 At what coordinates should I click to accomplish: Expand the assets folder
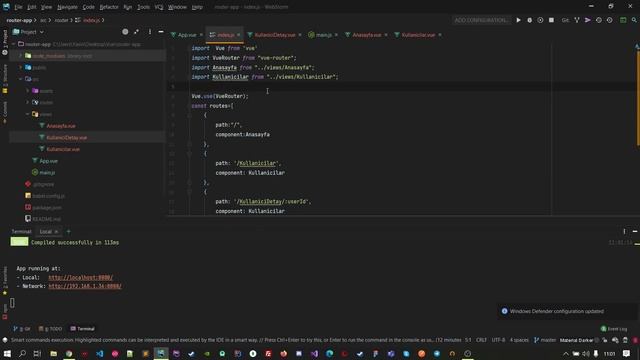28,91
